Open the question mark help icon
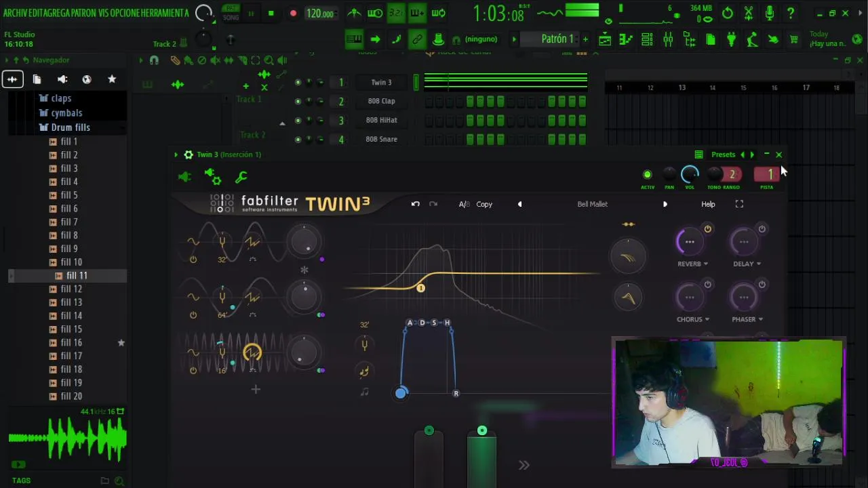The width and height of the screenshot is (868, 488). point(791,13)
